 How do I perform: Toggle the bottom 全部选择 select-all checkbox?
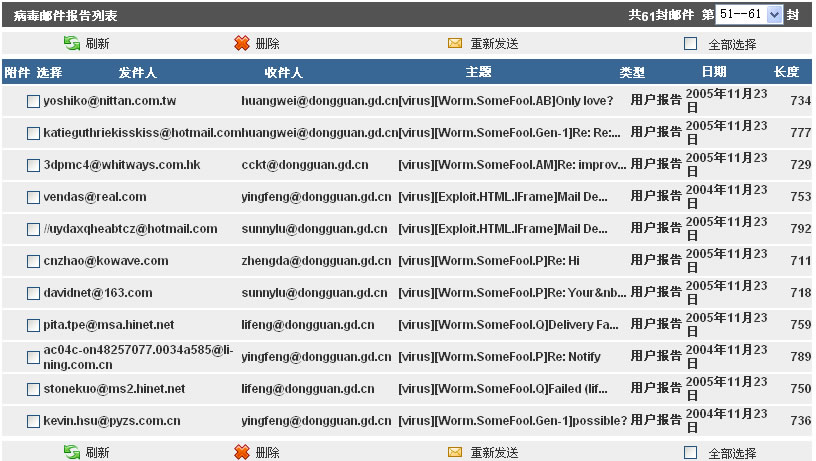(x=690, y=453)
